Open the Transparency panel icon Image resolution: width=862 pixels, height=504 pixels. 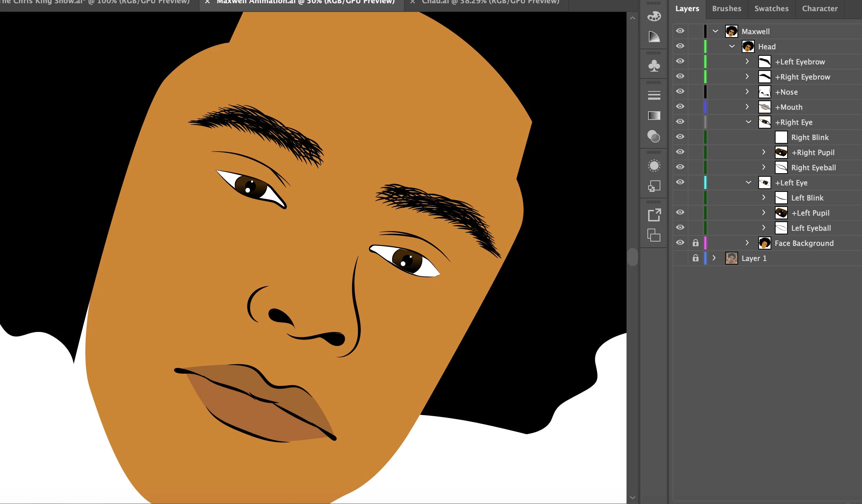654,136
